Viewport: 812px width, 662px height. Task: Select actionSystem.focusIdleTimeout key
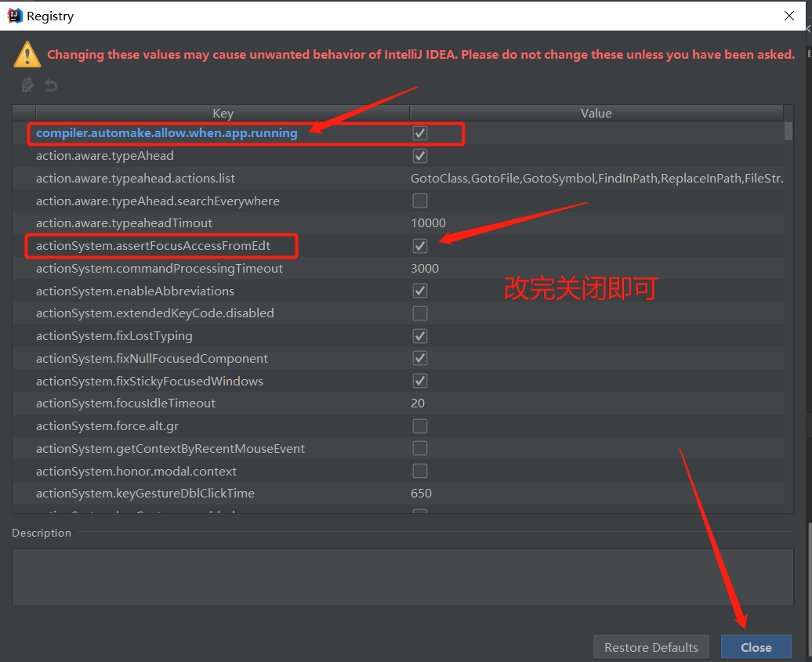pyautogui.click(x=125, y=403)
